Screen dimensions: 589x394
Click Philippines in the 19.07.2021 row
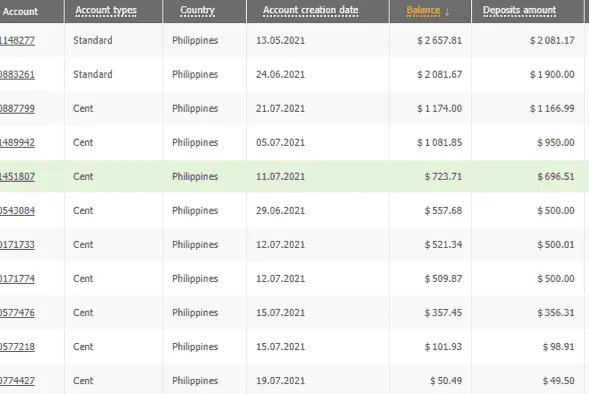click(x=195, y=381)
